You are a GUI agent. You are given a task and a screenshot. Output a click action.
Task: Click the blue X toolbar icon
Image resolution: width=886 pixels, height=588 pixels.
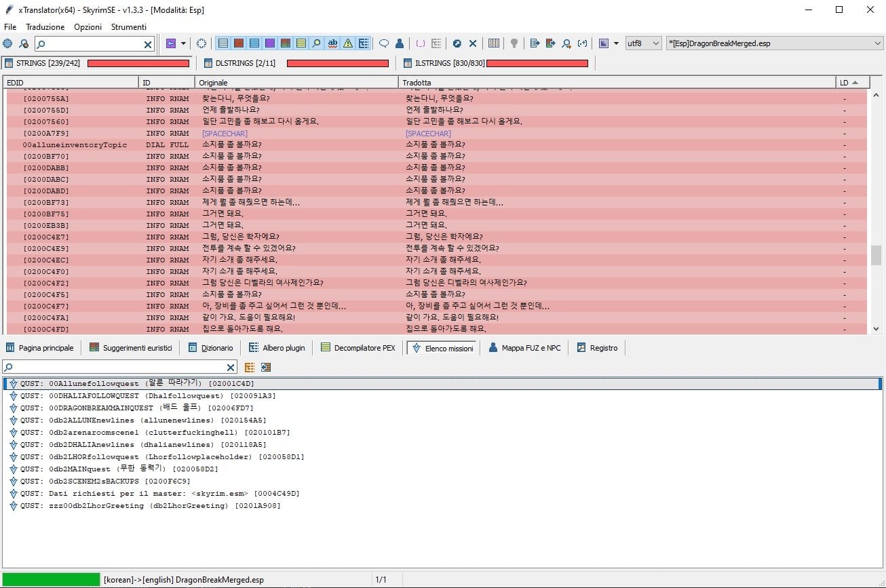(x=473, y=43)
